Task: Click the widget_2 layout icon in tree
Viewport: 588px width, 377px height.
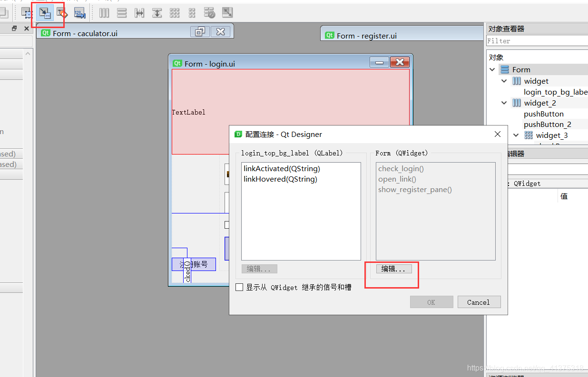Action: point(517,103)
